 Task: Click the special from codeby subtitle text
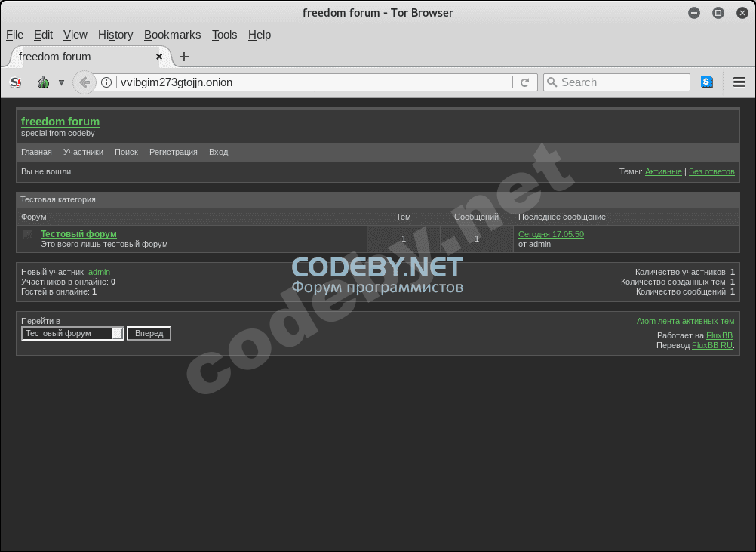[x=58, y=133]
